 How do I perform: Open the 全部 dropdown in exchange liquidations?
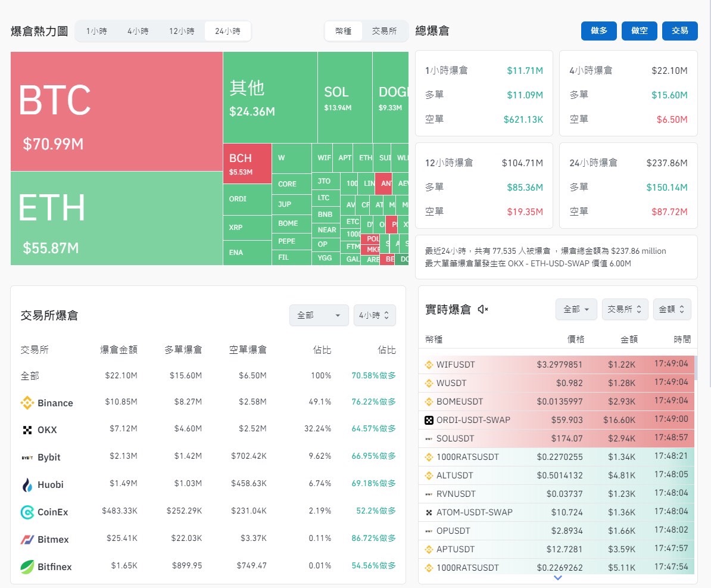tap(319, 315)
